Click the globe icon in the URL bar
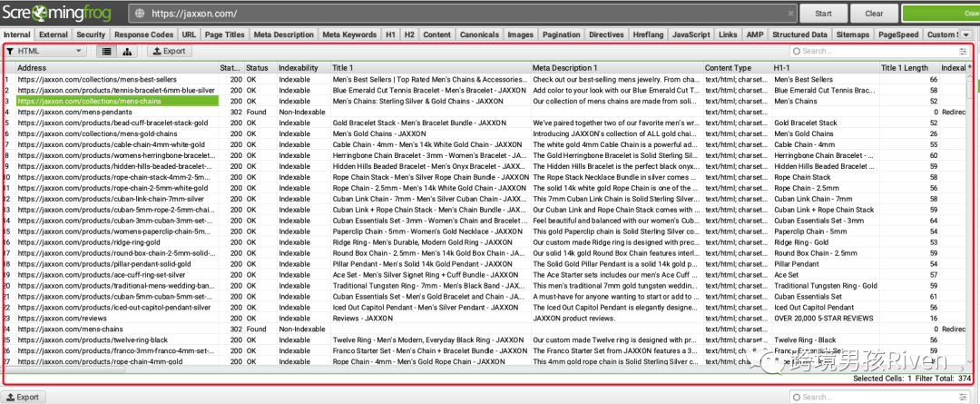The width and height of the screenshot is (980, 404). click(140, 13)
